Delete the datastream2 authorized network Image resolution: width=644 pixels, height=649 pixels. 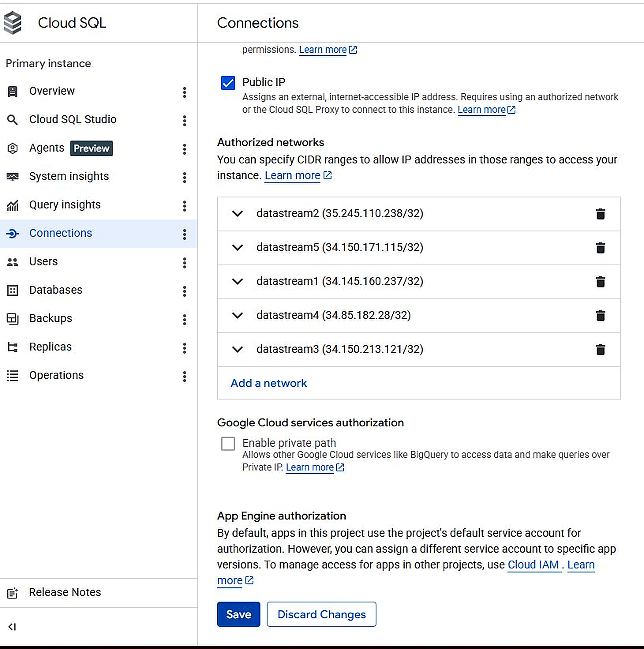(x=600, y=214)
